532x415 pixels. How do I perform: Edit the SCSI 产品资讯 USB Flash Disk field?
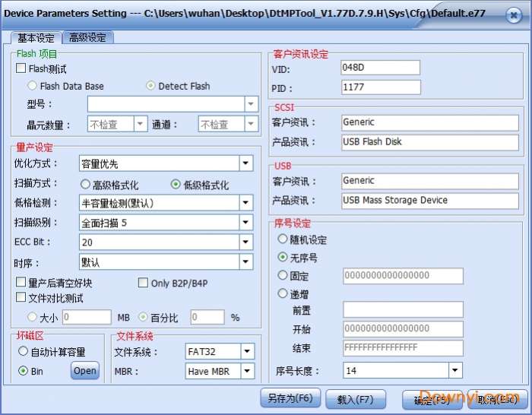tap(430, 142)
